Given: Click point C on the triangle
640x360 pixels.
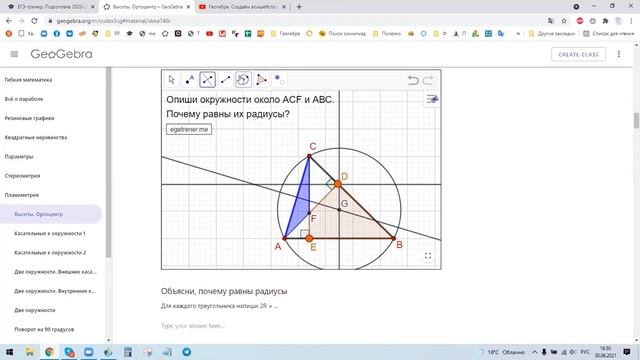Looking at the screenshot, I should (309, 156).
